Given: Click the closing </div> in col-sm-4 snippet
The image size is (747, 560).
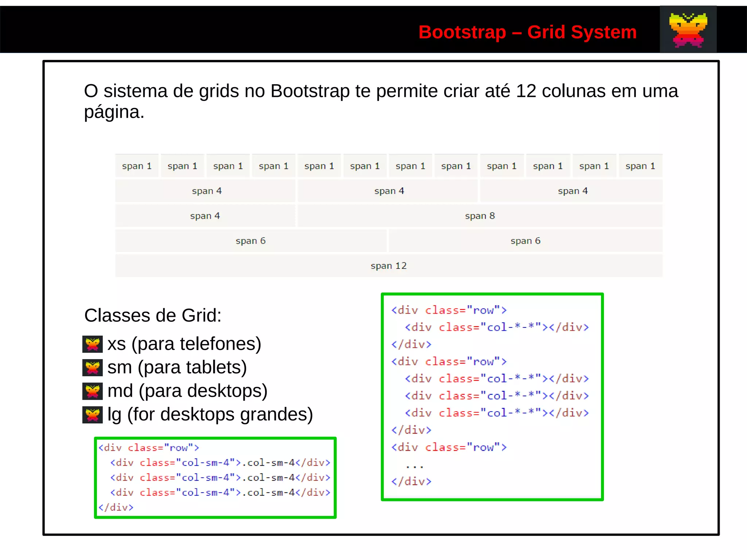Looking at the screenshot, I should [116, 507].
